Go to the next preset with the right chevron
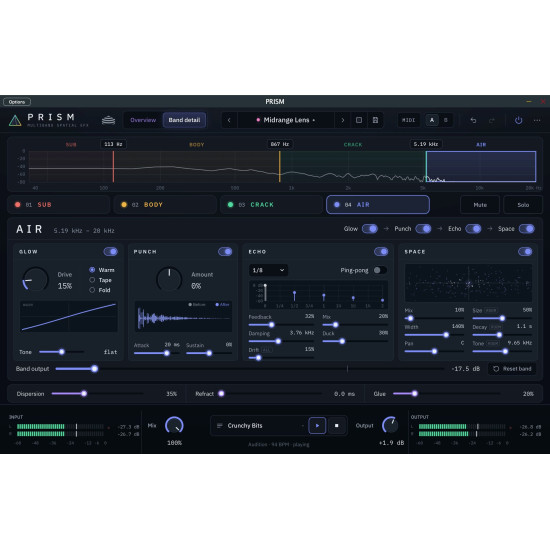The height and width of the screenshot is (550, 550). coord(343,120)
